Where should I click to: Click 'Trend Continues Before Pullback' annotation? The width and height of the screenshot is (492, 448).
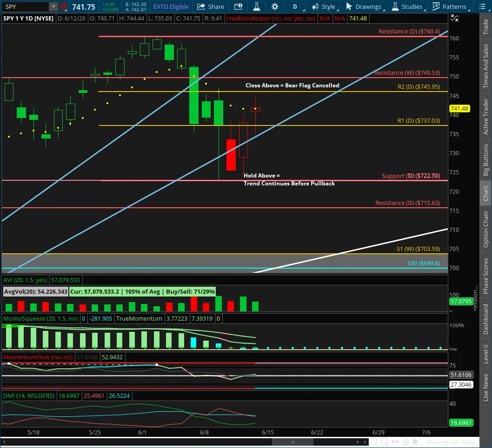(x=289, y=184)
